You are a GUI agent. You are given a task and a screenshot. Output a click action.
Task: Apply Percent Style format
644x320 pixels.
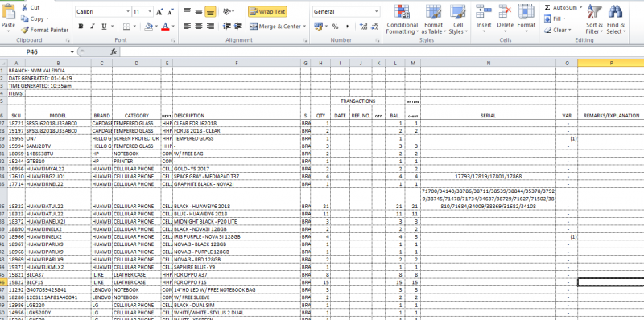pos(336,27)
